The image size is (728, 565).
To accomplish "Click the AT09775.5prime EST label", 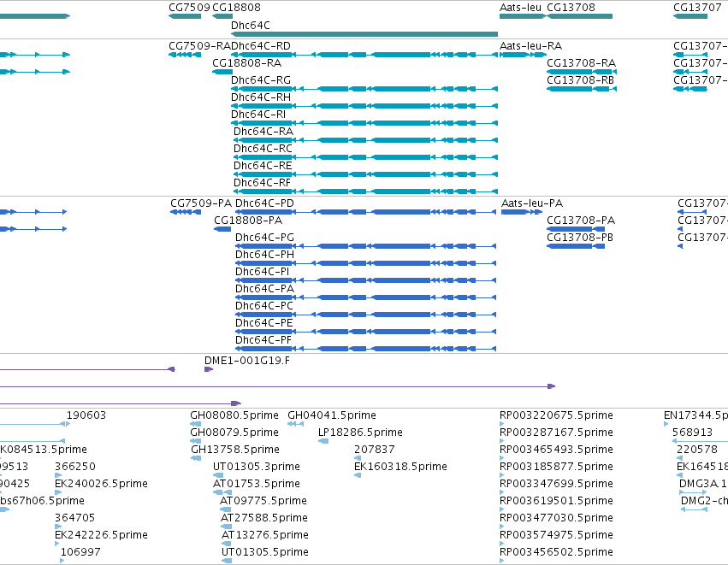I will [263, 501].
